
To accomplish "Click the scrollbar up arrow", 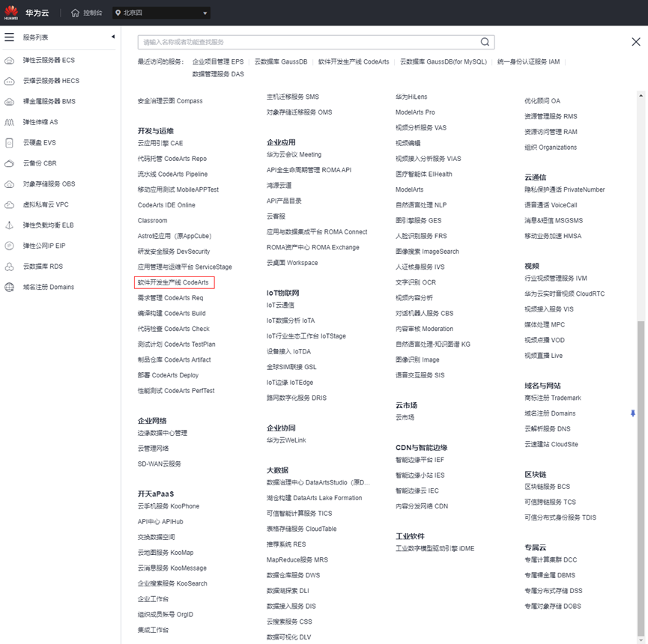I will click(641, 95).
